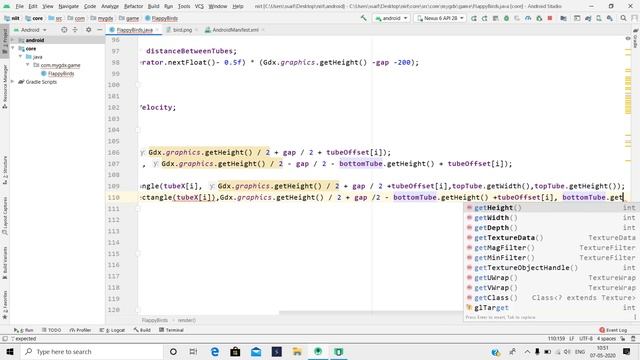Choose getMinFilter() from the completion popup
640x360 pixels.
550,258
